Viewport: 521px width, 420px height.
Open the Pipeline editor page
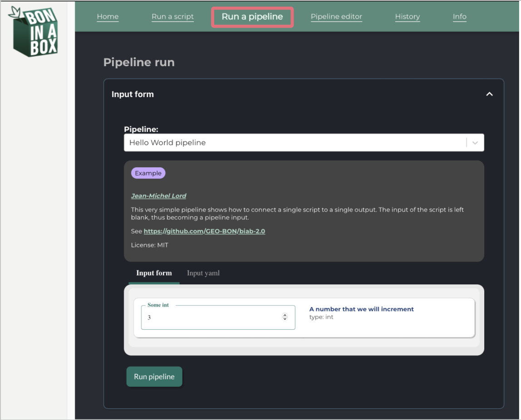336,17
